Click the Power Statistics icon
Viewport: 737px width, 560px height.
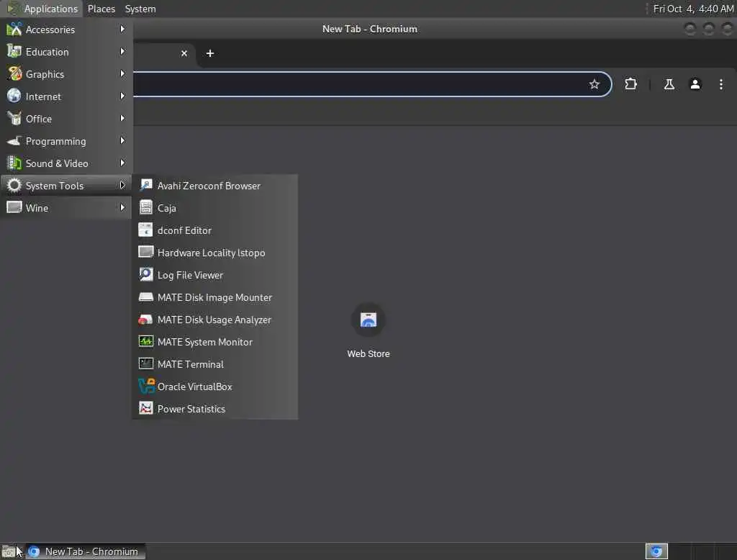pos(145,409)
